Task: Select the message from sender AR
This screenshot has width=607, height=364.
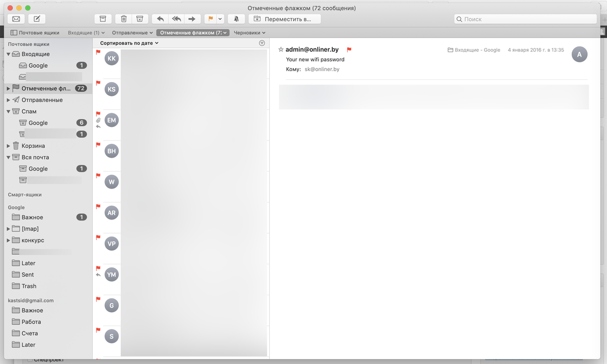Action: (181, 218)
